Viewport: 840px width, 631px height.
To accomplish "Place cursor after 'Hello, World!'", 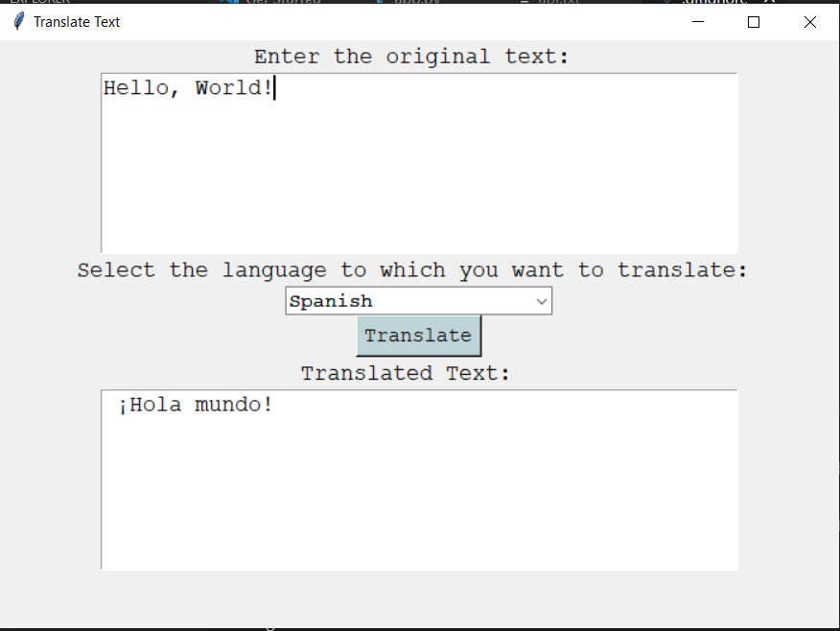I will [x=274, y=87].
